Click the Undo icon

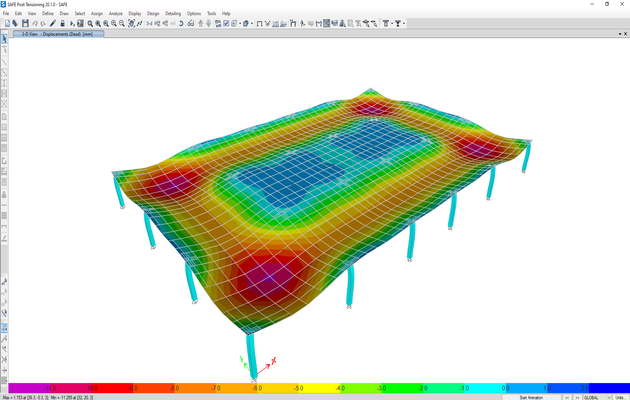[x=35, y=23]
